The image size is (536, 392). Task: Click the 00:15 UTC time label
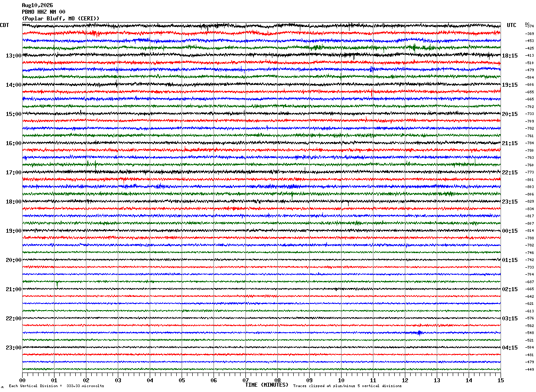pos(509,231)
